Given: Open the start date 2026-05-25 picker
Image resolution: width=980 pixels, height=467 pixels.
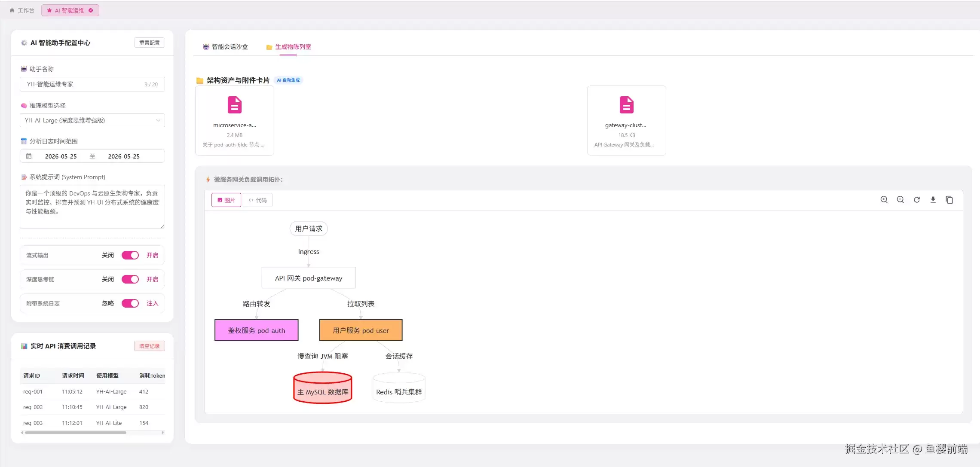Looking at the screenshot, I should pyautogui.click(x=61, y=156).
